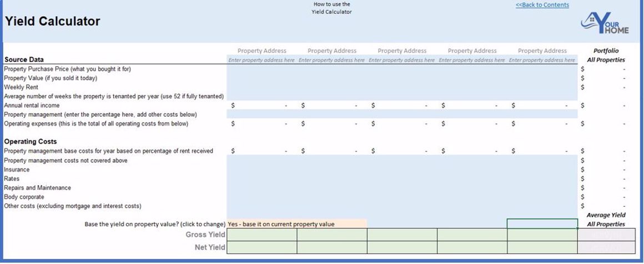Click the Operating expenses total row label
This screenshot has width=644, height=264.
(x=96, y=123)
